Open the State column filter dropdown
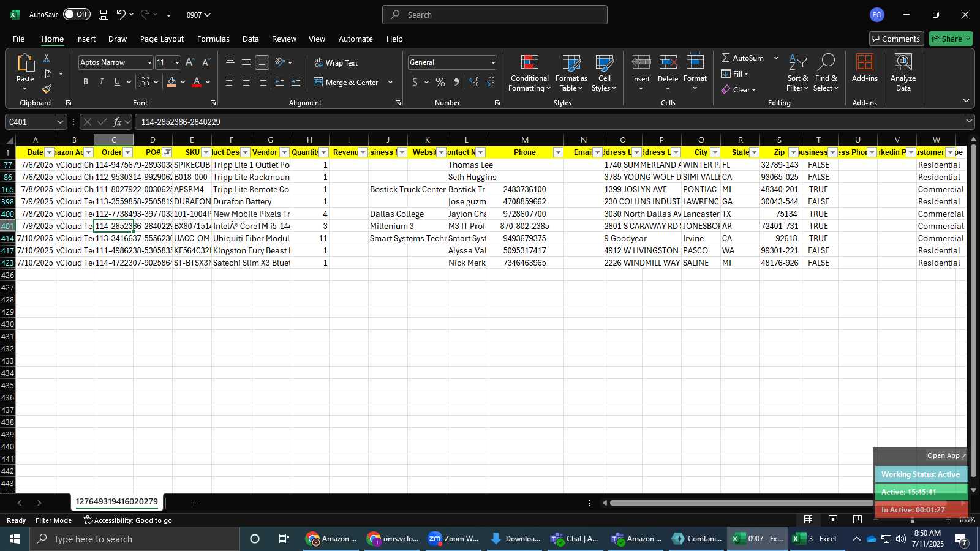The width and height of the screenshot is (980, 551). (x=755, y=152)
